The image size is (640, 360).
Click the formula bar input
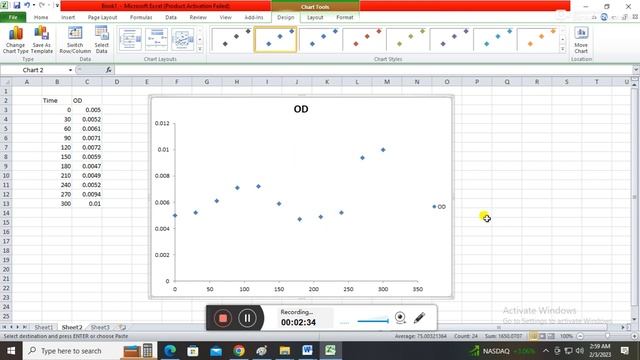(x=373, y=70)
